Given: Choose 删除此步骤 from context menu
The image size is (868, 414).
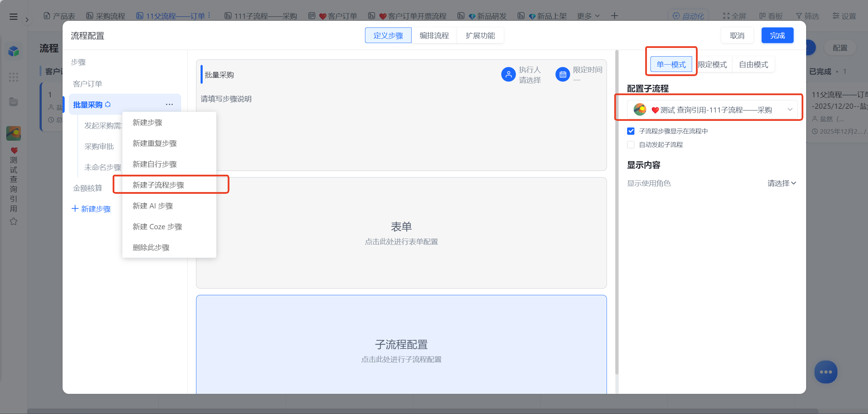Looking at the screenshot, I should point(169,248).
